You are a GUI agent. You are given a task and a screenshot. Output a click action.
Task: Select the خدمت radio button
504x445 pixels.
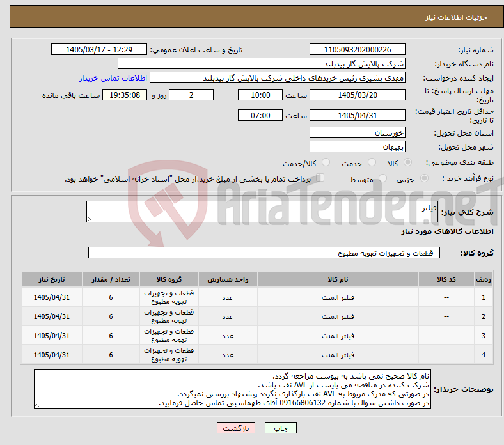[x=372, y=162]
